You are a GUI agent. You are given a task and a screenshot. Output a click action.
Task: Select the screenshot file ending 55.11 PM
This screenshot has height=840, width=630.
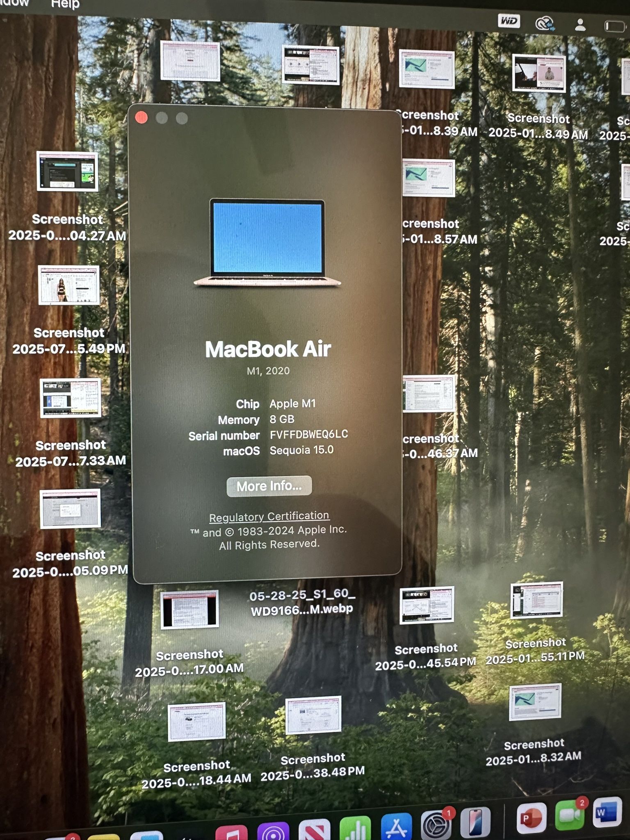pos(536,623)
